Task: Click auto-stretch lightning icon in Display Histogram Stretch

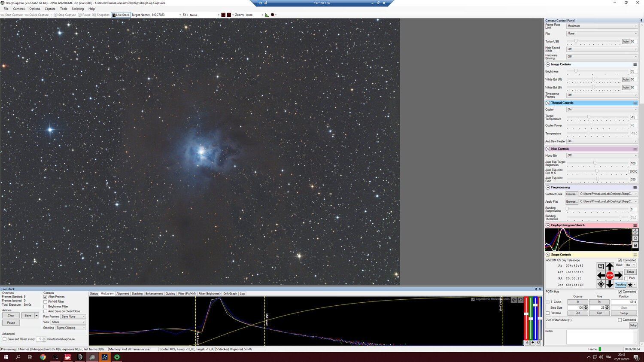Action: [x=635, y=231]
